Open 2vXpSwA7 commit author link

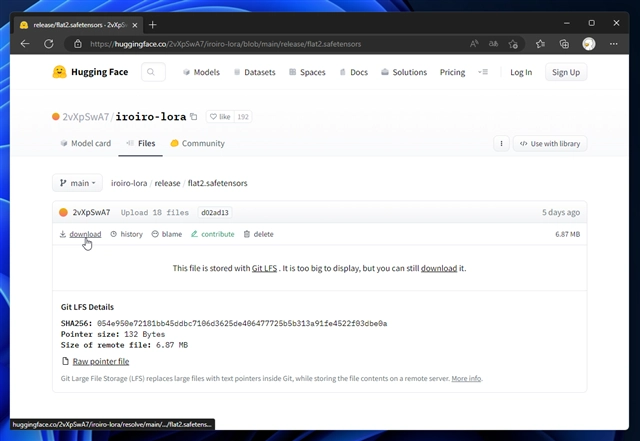[x=91, y=212]
